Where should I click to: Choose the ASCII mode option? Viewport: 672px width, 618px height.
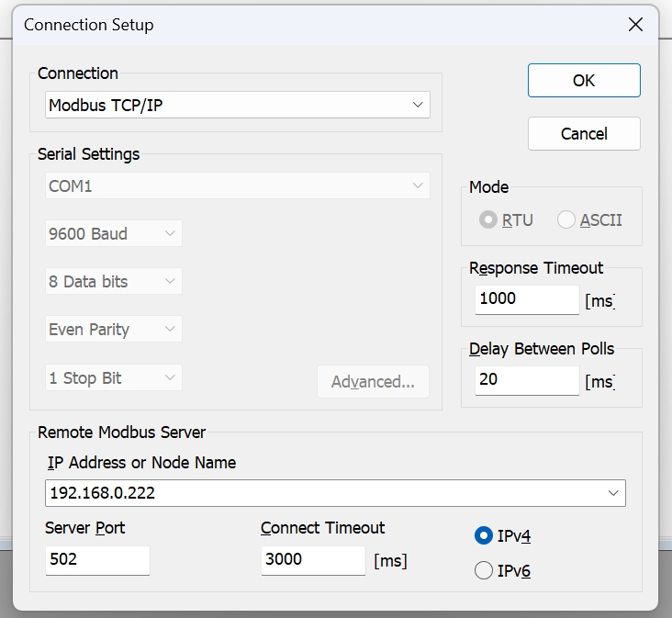(566, 220)
